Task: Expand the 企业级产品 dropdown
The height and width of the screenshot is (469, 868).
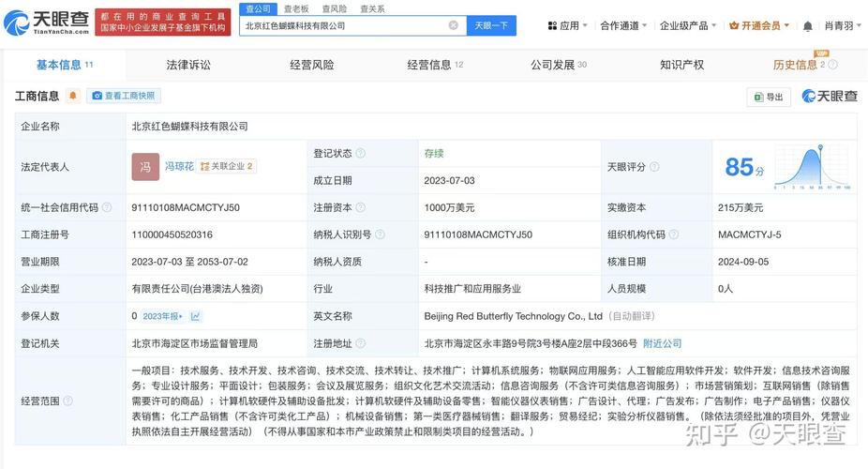Action: (688, 26)
